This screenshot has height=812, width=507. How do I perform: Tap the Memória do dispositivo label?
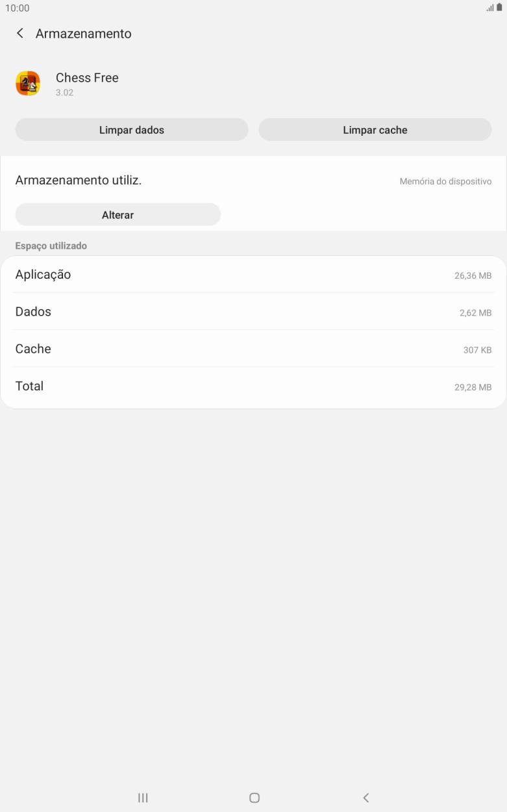click(x=445, y=182)
